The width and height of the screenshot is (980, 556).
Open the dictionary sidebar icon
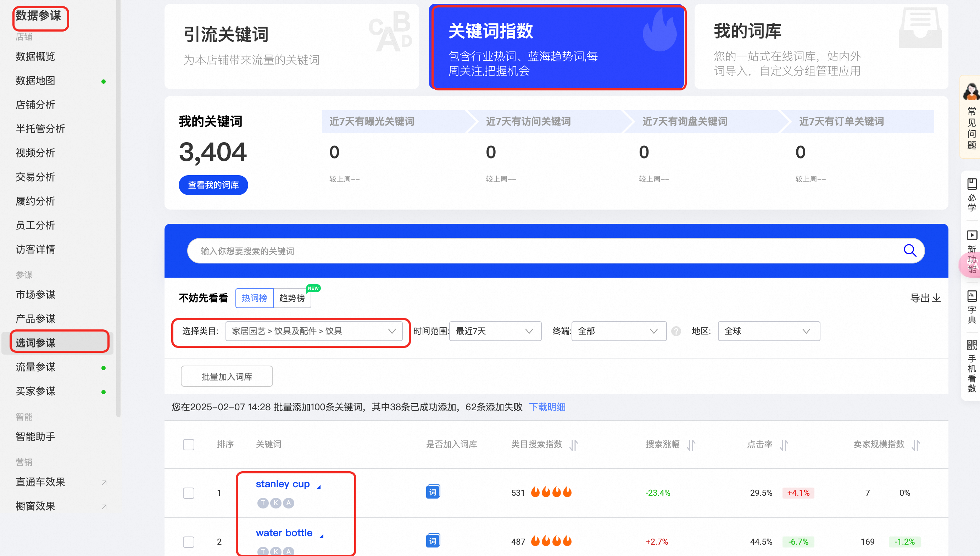point(971,296)
